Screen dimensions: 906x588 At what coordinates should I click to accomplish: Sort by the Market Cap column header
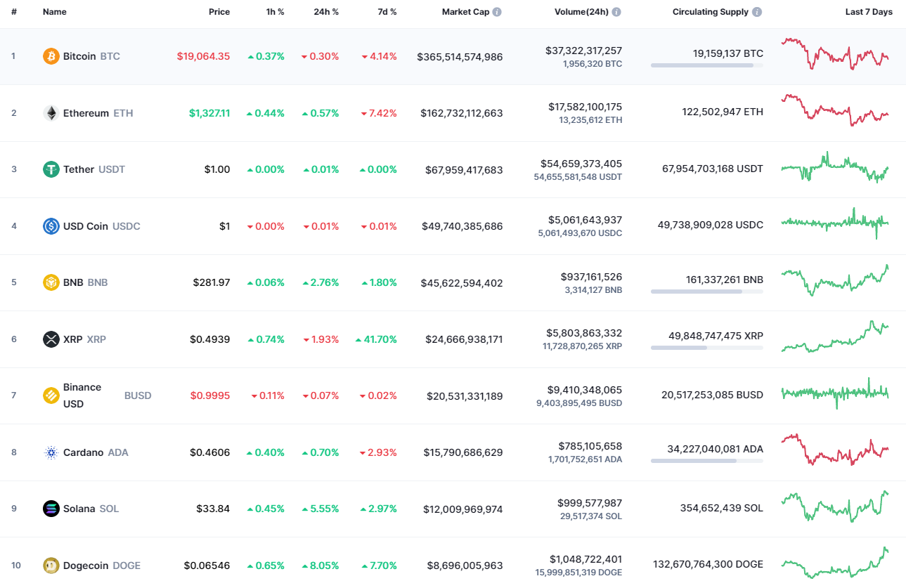(x=465, y=12)
